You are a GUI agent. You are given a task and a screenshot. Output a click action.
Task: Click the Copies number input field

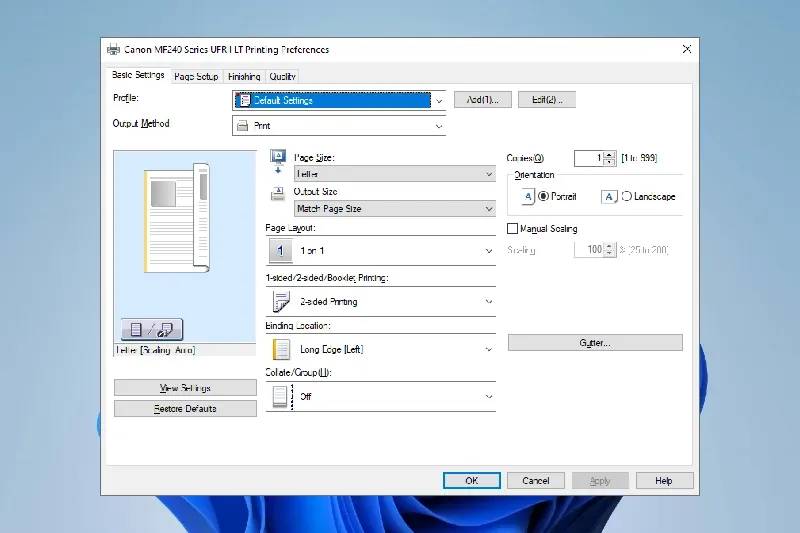589,158
